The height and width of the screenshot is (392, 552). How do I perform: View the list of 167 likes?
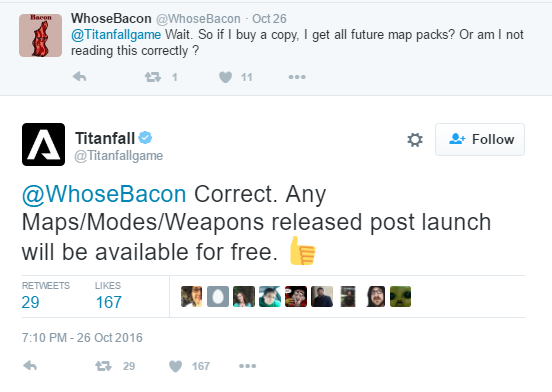point(108,296)
